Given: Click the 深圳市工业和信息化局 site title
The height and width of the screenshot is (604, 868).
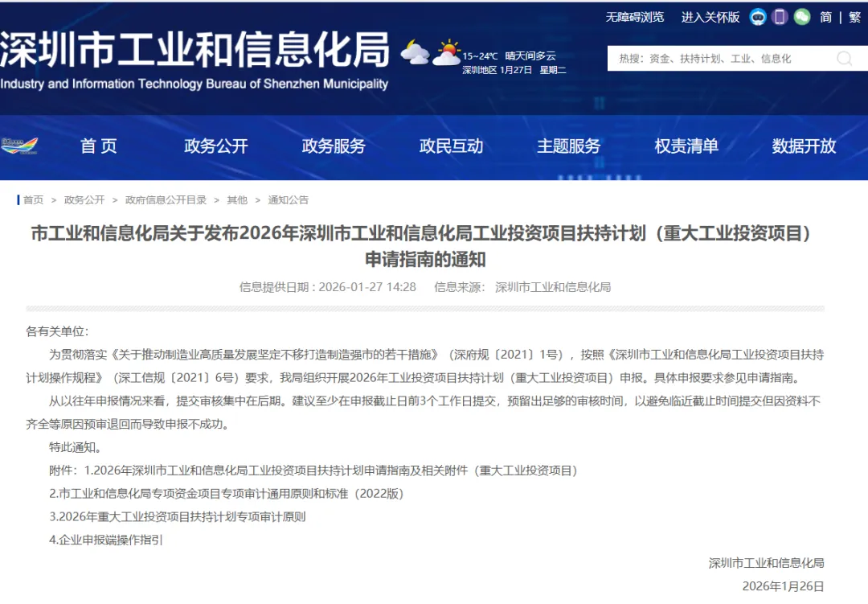Looking at the screenshot, I should [x=194, y=50].
